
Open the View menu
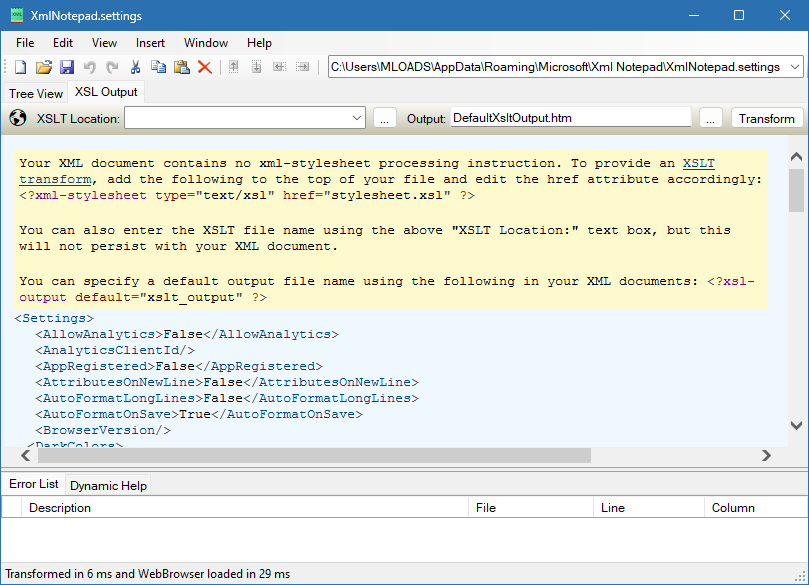(x=104, y=43)
